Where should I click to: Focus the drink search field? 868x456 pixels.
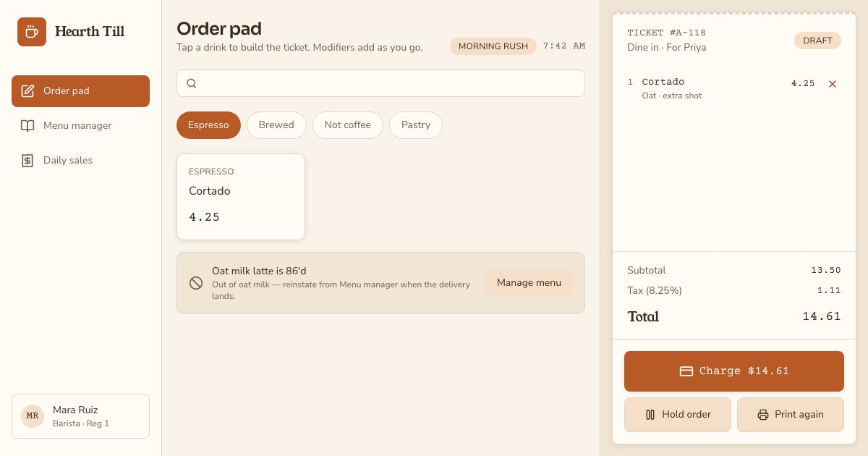[380, 83]
